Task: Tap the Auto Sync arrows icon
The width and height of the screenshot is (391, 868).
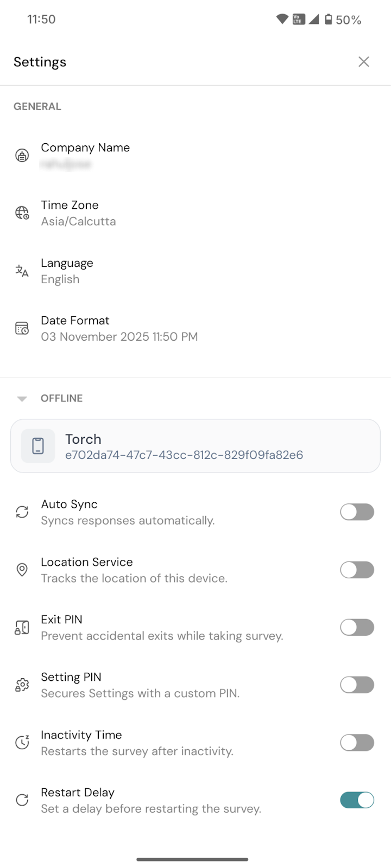Action: coord(22,512)
